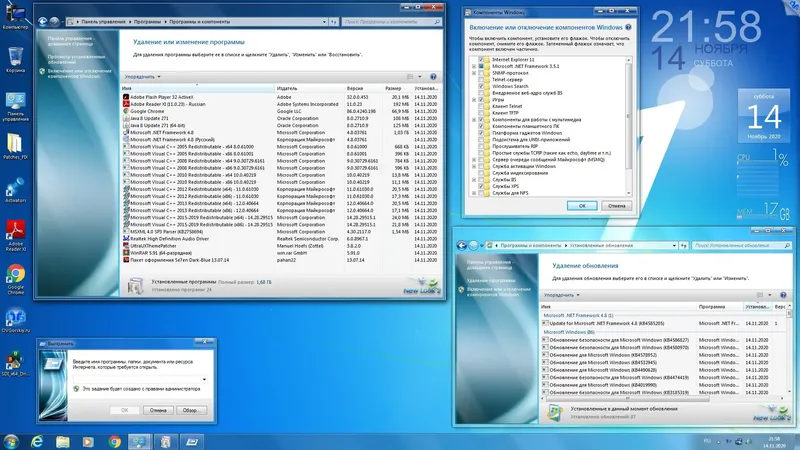Refresh the Installed Updates address bar

[x=684, y=245]
